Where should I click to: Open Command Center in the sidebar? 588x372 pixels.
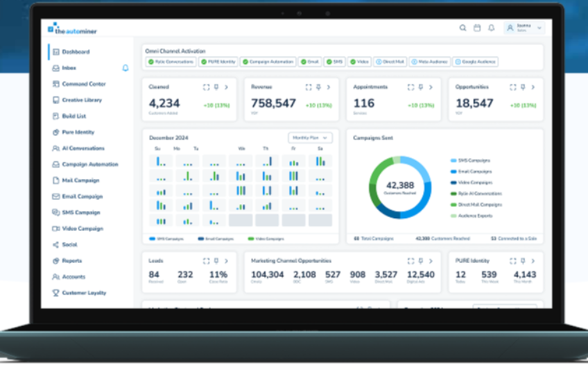(83, 84)
